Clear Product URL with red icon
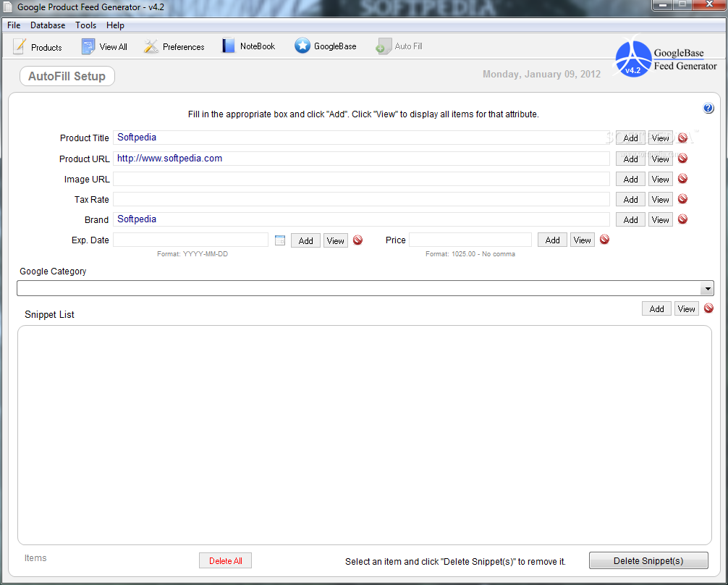728x585 pixels. [682, 158]
